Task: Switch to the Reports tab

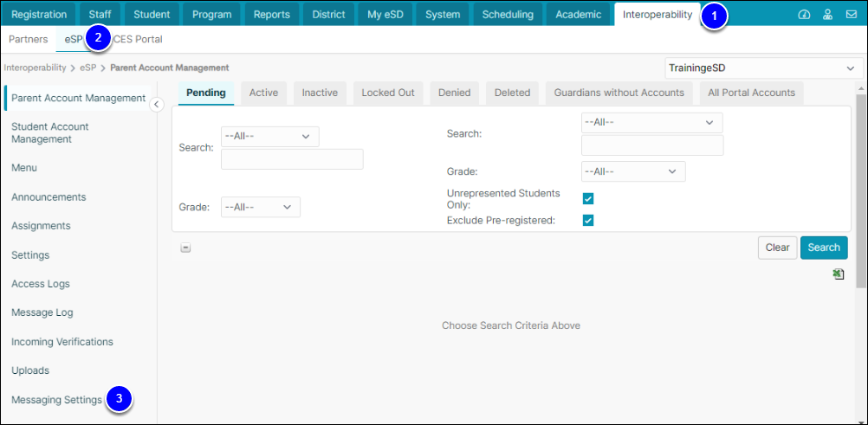Action: [272, 15]
